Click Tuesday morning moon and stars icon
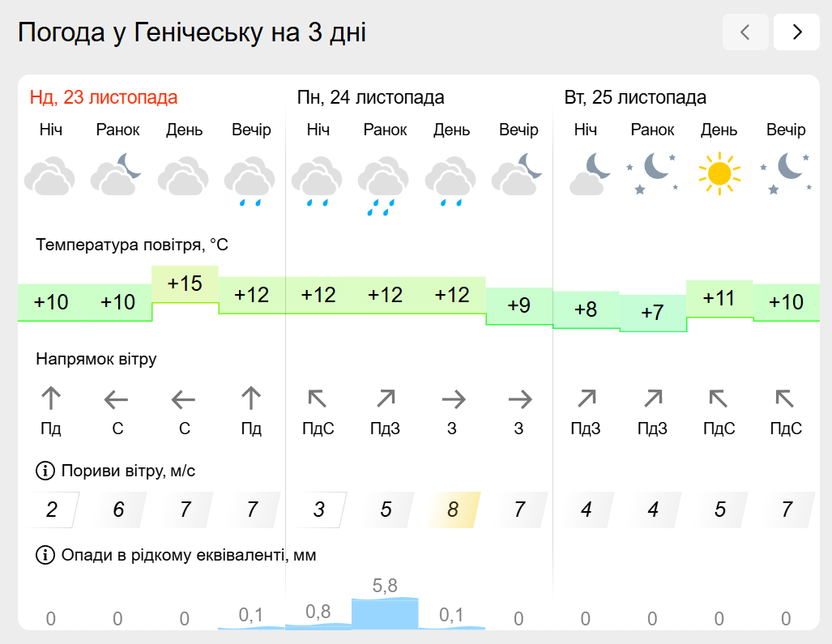Viewport: 832px width, 644px height. [x=652, y=173]
